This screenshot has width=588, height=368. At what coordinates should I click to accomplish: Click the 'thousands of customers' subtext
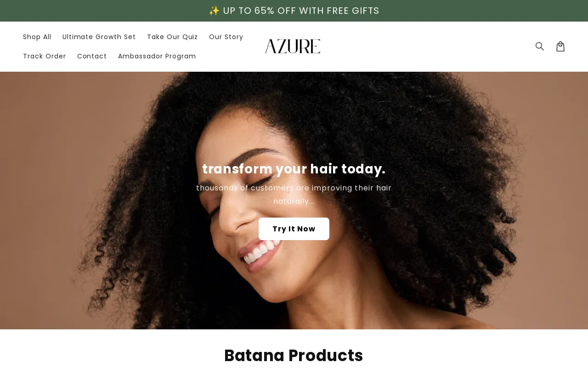point(294,195)
